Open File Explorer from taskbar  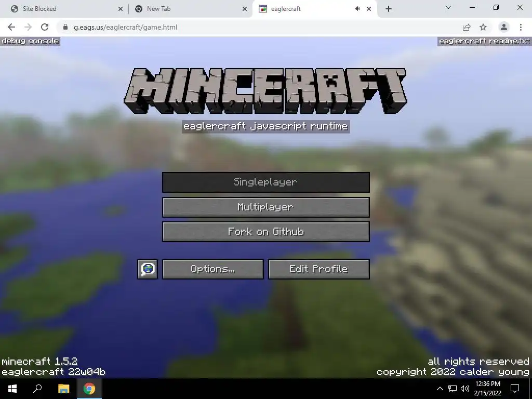pos(63,389)
